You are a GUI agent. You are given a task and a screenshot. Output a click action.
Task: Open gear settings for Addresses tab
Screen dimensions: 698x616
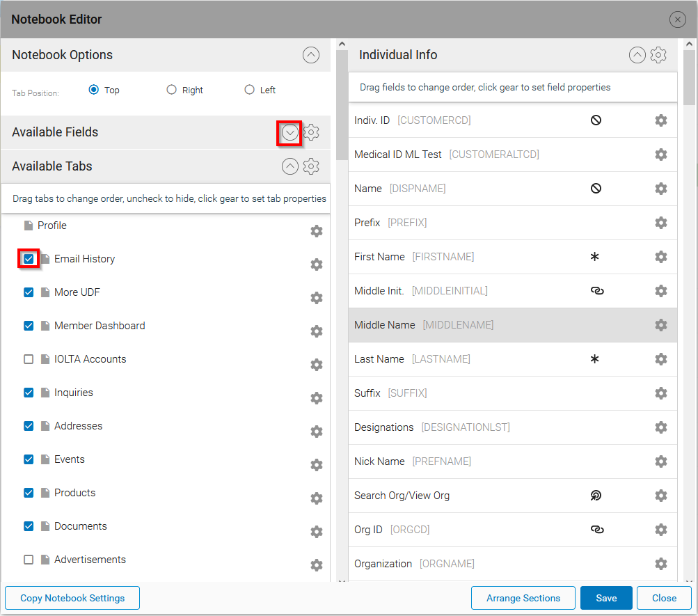click(317, 432)
